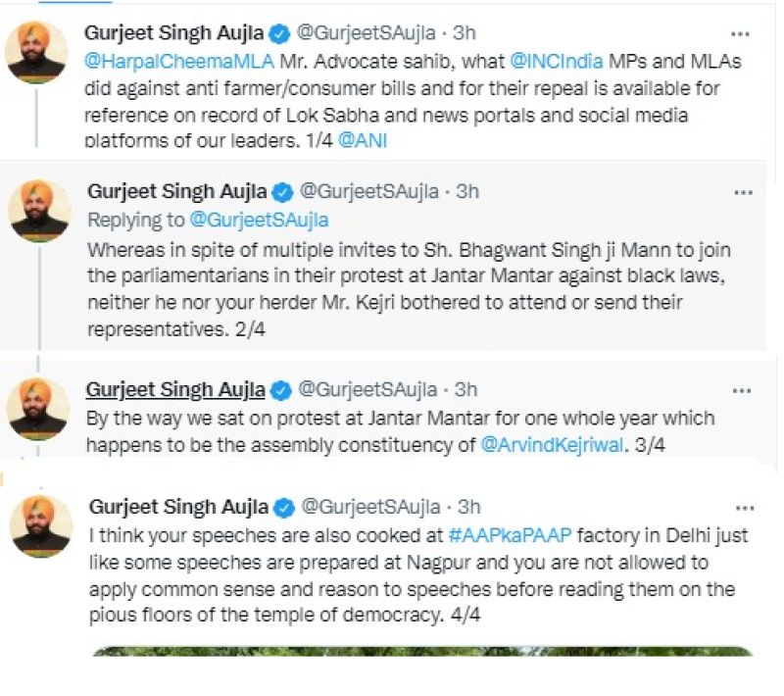The height and width of the screenshot is (696, 784).
Task: Open the more options menu on the 3/4 tweet
Action: tap(742, 391)
